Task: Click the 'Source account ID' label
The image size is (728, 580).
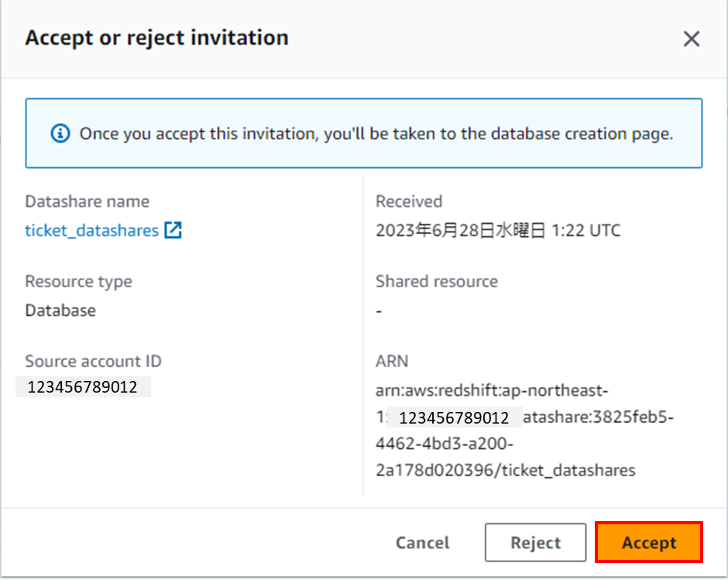Action: (93, 361)
